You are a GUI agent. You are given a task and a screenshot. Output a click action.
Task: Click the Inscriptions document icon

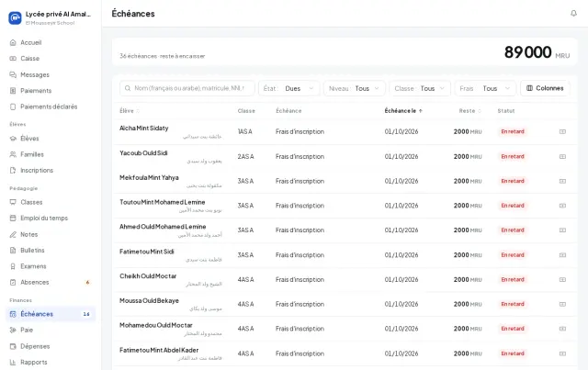13,170
